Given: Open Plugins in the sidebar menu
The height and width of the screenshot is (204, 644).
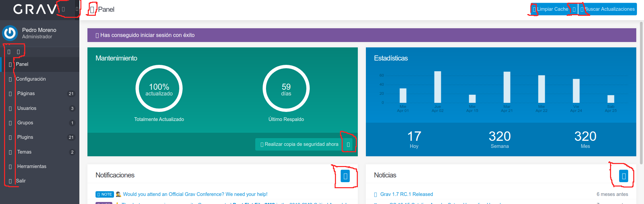Looking at the screenshot, I should pos(40,137).
